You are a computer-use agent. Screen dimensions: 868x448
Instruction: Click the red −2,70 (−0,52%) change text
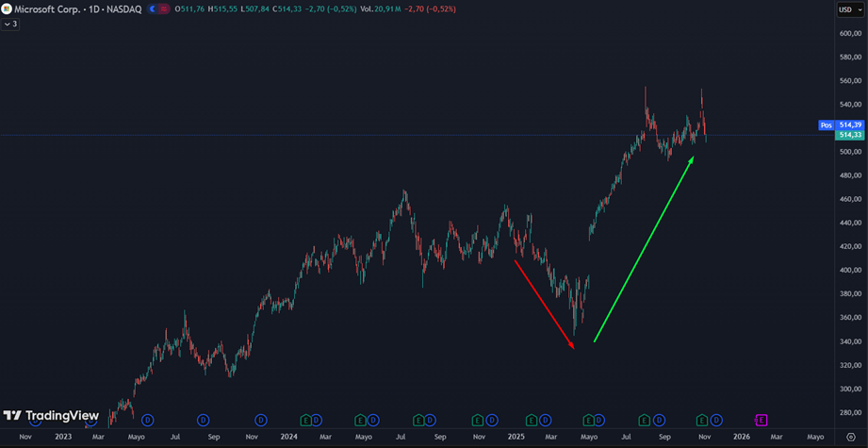point(432,9)
